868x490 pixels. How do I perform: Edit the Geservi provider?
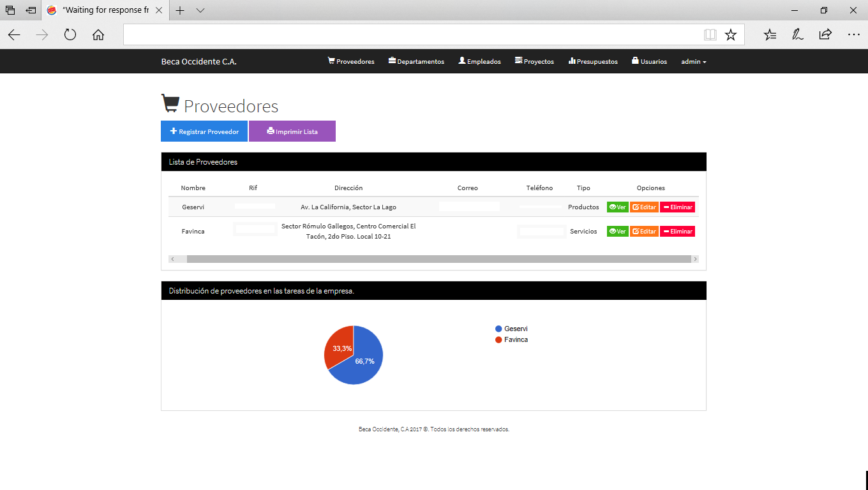coord(644,207)
